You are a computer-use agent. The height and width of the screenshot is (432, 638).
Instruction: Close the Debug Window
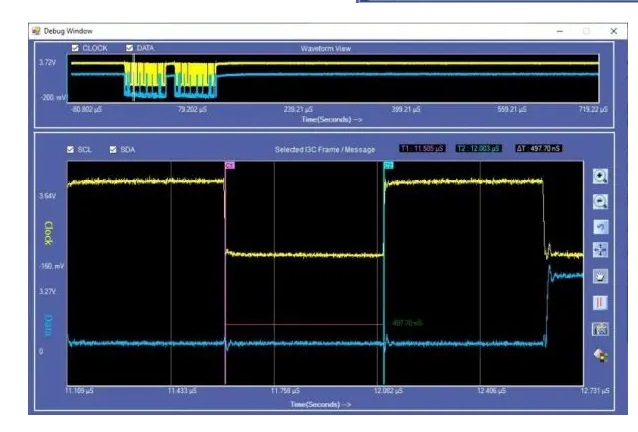tap(614, 31)
